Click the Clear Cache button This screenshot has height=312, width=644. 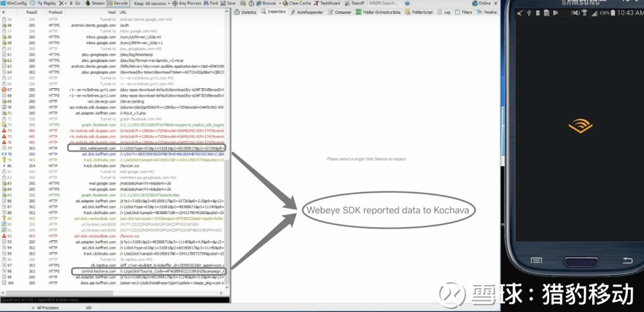coord(296,3)
